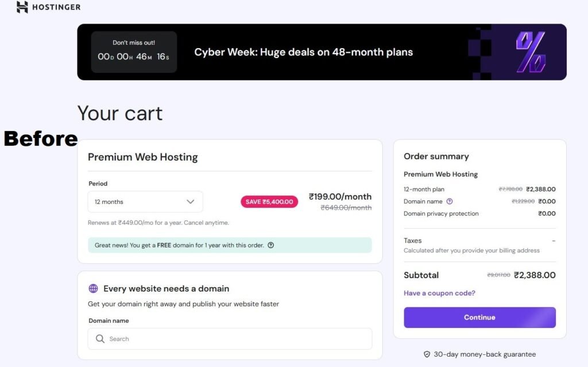Click the Cyber Week deals banner headline
Viewport: 588px width, 367px height.
(303, 52)
